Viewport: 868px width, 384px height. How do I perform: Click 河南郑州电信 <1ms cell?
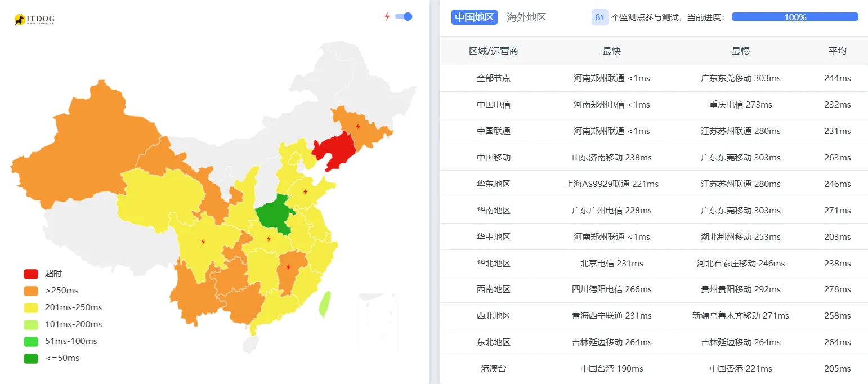point(612,105)
